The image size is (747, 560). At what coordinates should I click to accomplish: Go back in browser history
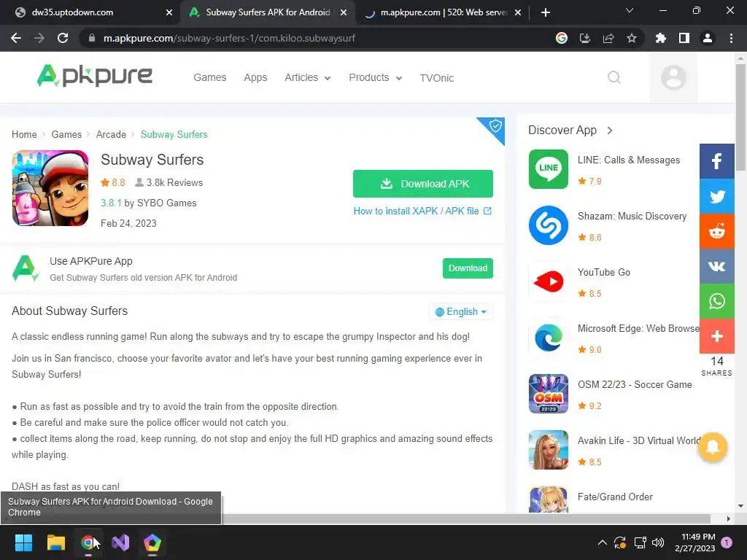click(x=16, y=38)
